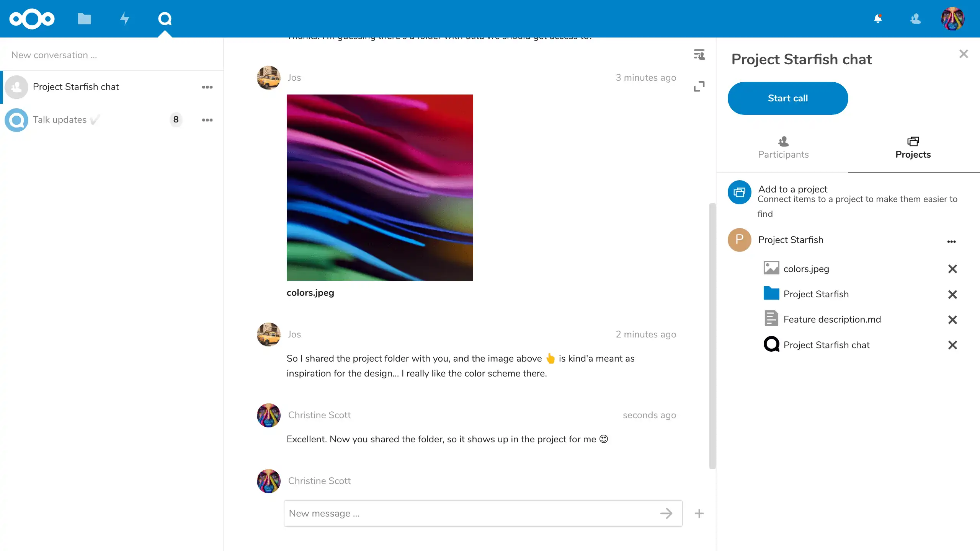
Task: Open Project Starfish options menu
Action: pyautogui.click(x=951, y=240)
